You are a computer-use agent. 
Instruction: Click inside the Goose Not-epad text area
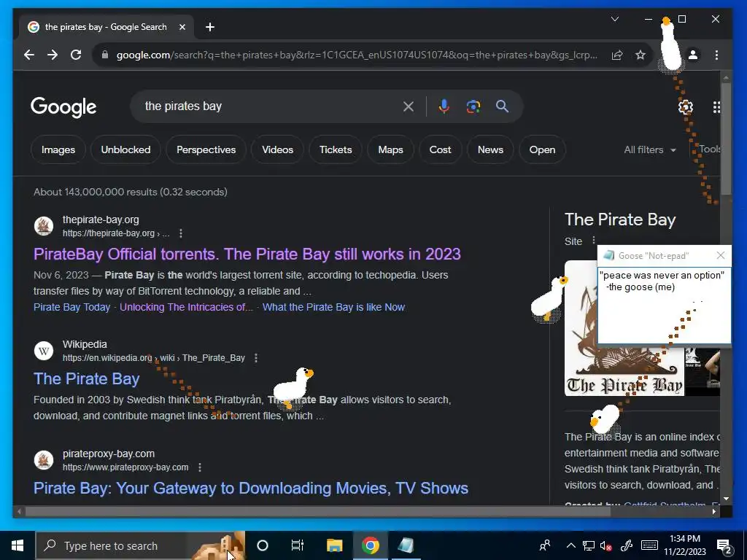[664, 305]
